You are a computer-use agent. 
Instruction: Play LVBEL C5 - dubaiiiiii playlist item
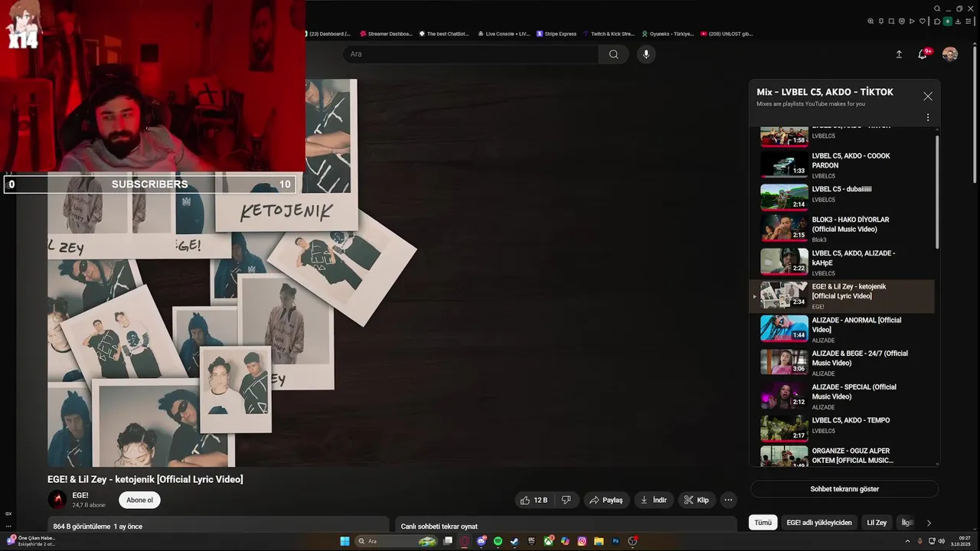pyautogui.click(x=841, y=197)
